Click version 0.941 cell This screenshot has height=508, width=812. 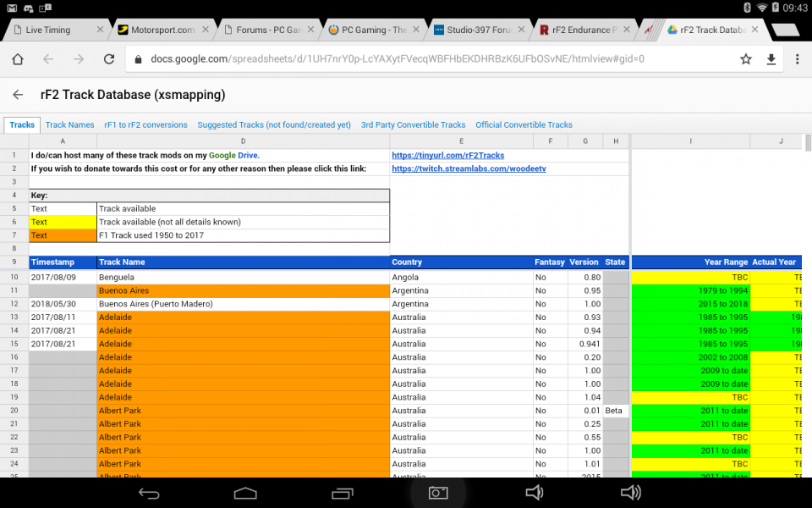[585, 344]
